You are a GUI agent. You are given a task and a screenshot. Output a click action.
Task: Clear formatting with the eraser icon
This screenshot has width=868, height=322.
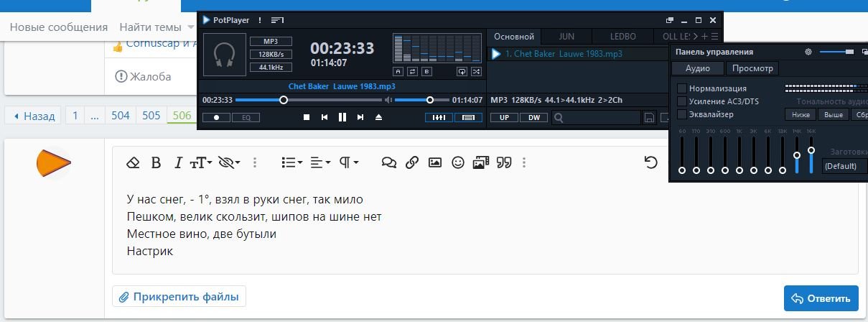[132, 163]
